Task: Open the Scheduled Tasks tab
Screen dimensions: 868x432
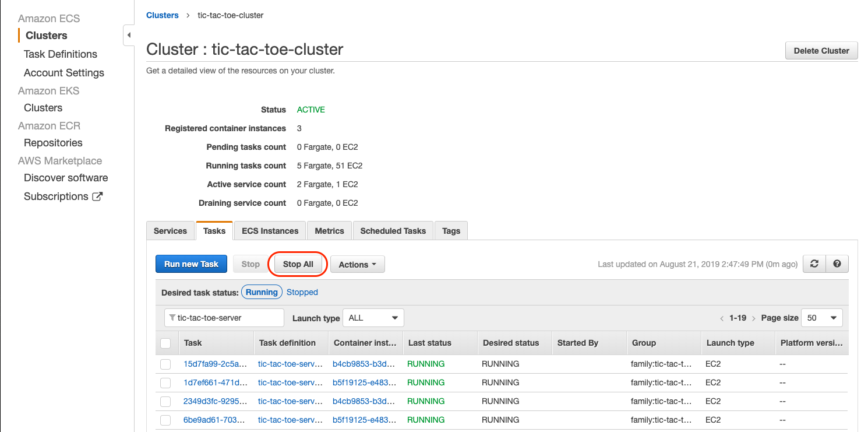Action: [x=393, y=231]
